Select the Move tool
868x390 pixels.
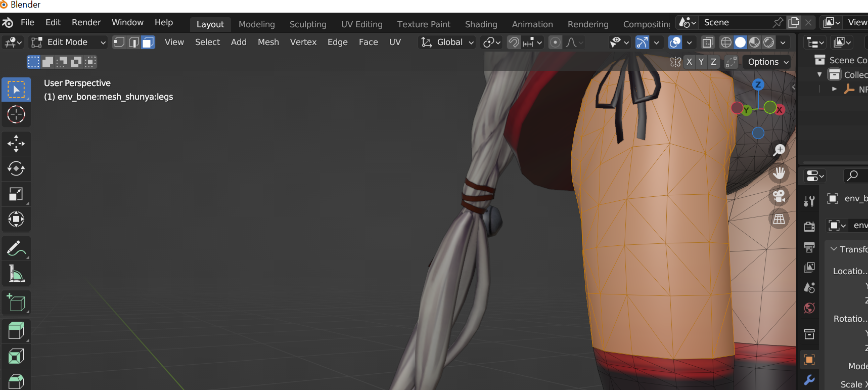(x=16, y=144)
